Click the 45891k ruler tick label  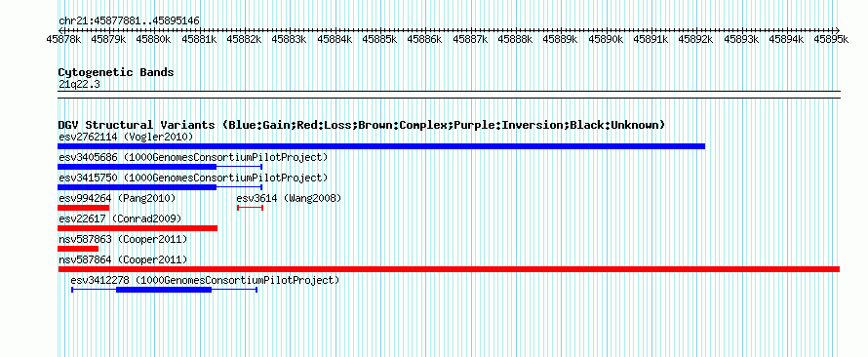click(651, 39)
